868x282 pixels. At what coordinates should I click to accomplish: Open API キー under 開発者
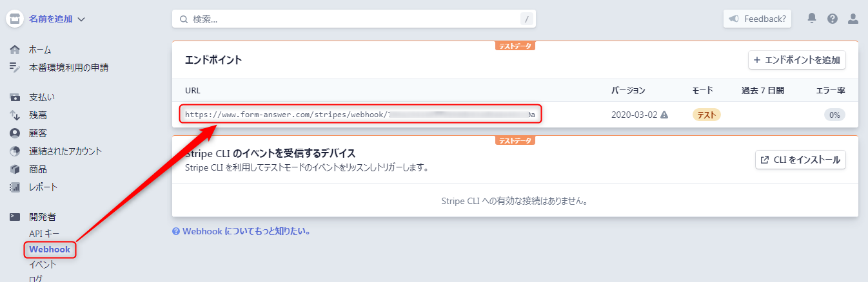click(44, 234)
